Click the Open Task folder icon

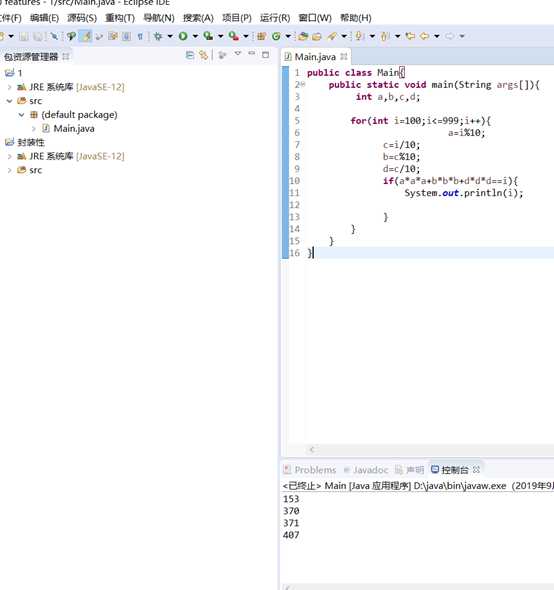317,36
